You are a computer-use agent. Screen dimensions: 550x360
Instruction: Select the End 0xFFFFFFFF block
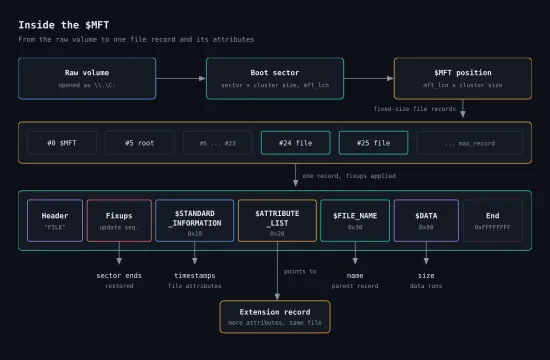(x=492, y=221)
